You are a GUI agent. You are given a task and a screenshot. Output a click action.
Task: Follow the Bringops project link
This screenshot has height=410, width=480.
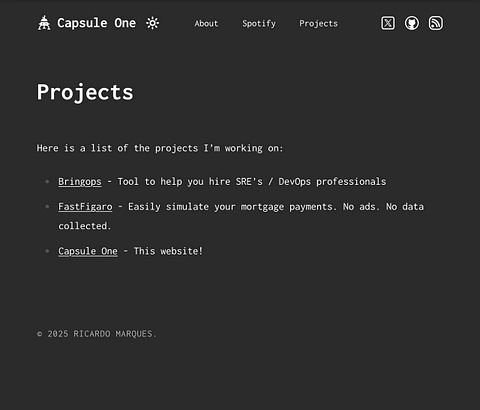pyautogui.click(x=80, y=182)
